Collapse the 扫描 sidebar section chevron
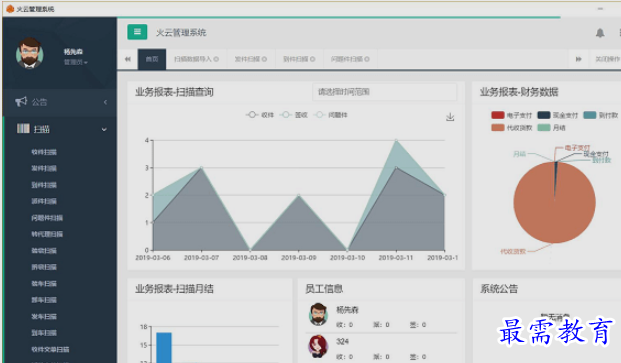The height and width of the screenshot is (363, 621). coord(104,129)
